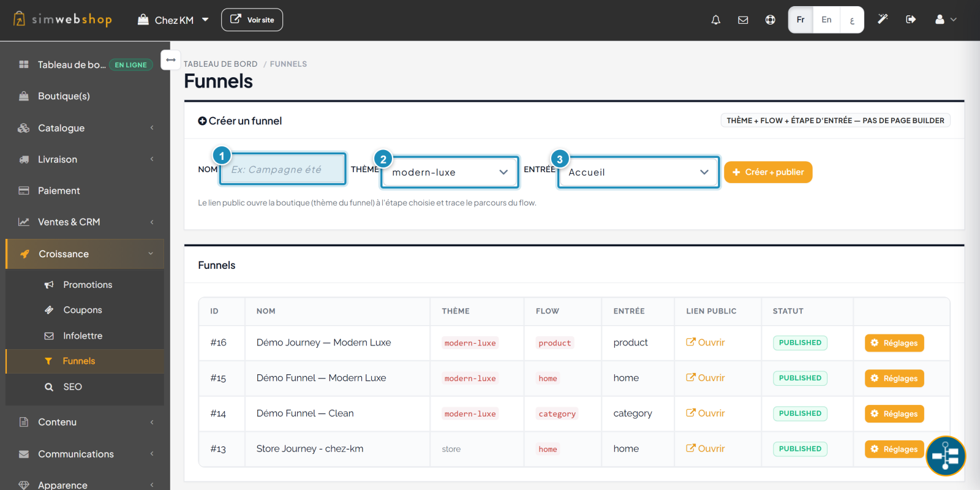
Task: Open the notifications bell icon
Action: 715,20
